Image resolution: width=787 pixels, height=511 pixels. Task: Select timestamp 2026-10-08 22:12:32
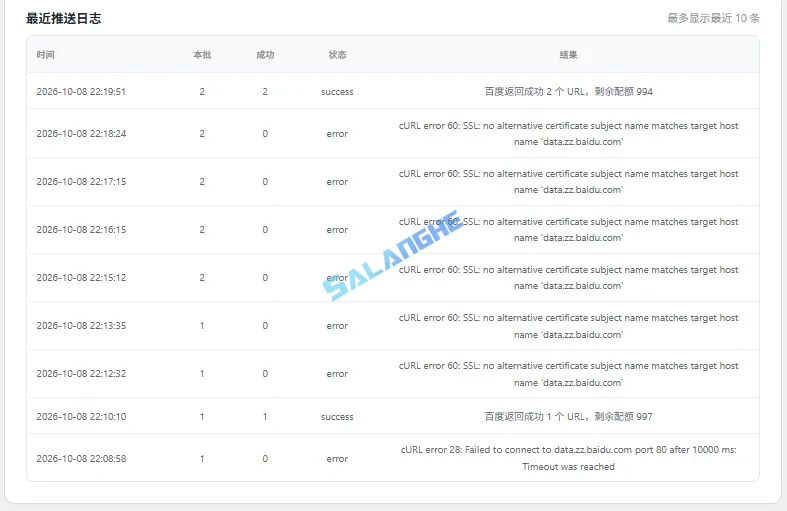[x=81, y=373]
